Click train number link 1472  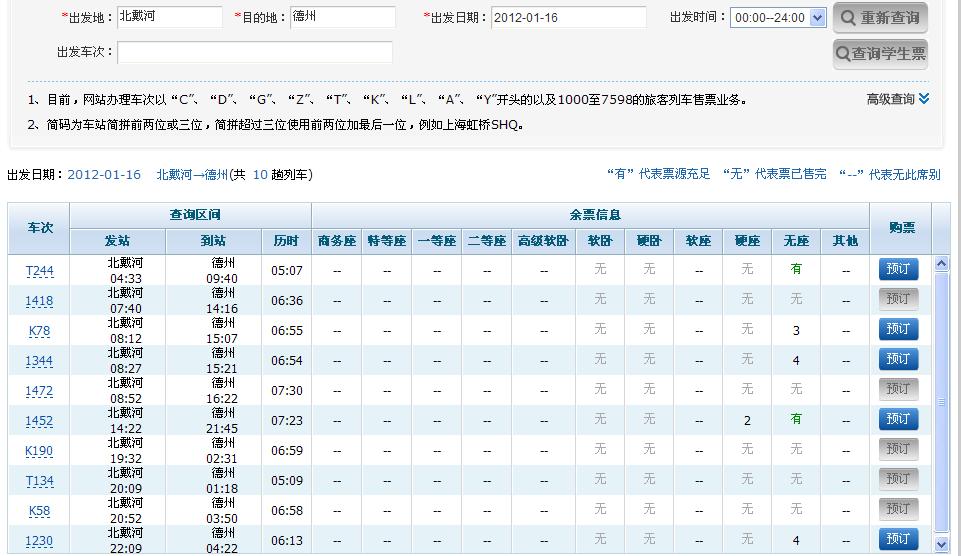click(40, 391)
